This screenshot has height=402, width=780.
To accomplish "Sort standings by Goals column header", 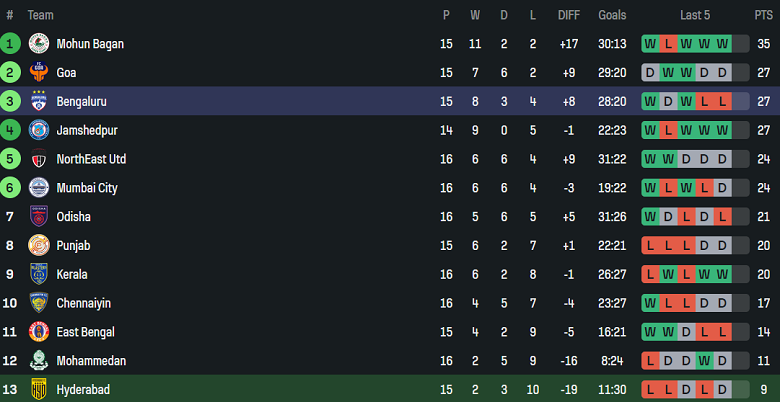I will click(x=612, y=15).
